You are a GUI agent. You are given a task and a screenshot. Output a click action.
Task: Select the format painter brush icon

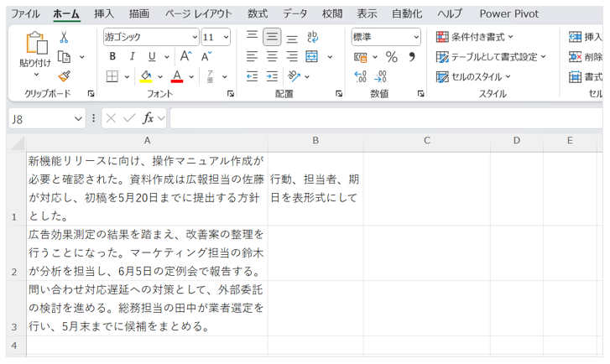pyautogui.click(x=64, y=76)
